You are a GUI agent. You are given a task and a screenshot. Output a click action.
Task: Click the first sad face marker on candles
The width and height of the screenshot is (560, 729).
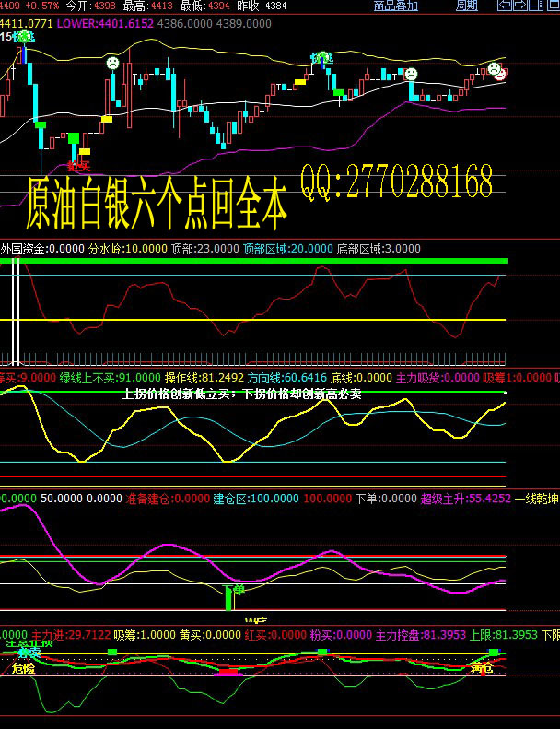112,63
